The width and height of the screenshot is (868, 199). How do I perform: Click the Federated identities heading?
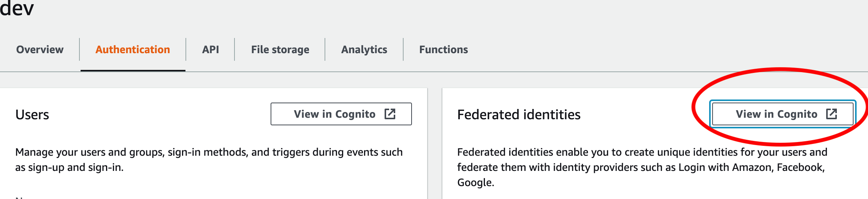click(x=519, y=115)
